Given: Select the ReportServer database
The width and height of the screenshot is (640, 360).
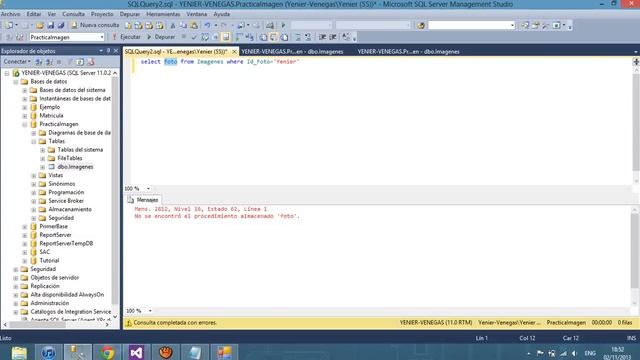Looking at the screenshot, I should click(55, 235).
